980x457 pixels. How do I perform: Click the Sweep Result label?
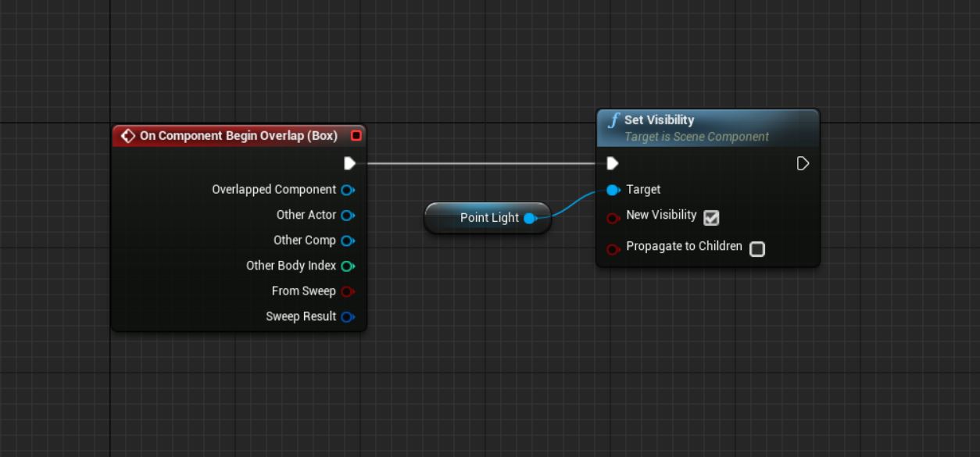301,316
